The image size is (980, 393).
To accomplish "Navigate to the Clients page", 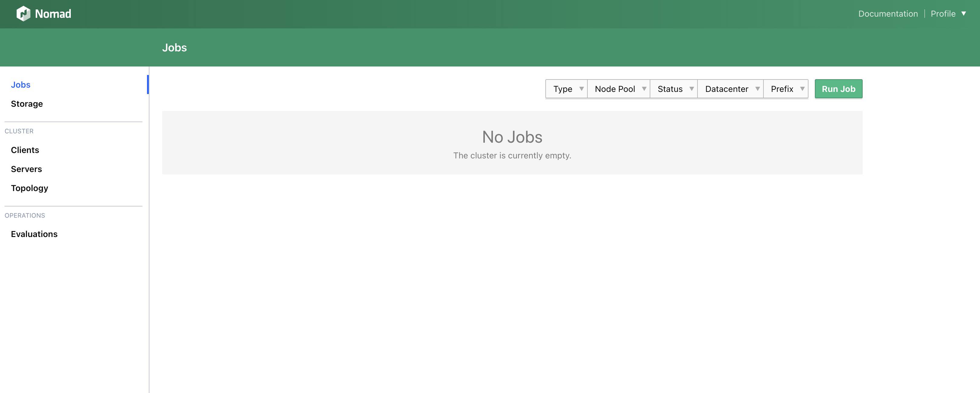I will pos(25,150).
